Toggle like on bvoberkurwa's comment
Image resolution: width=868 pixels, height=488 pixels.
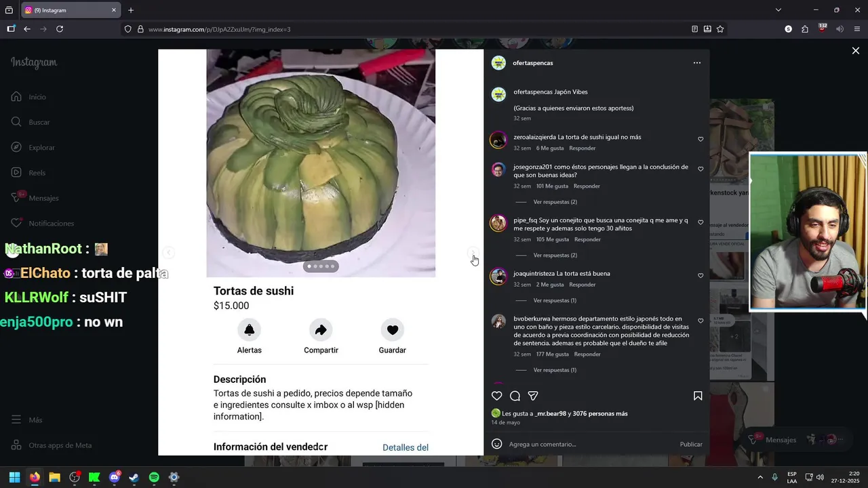point(701,321)
